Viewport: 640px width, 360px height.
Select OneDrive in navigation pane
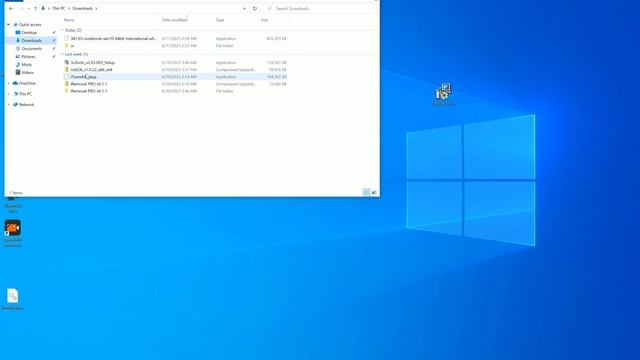click(27, 83)
